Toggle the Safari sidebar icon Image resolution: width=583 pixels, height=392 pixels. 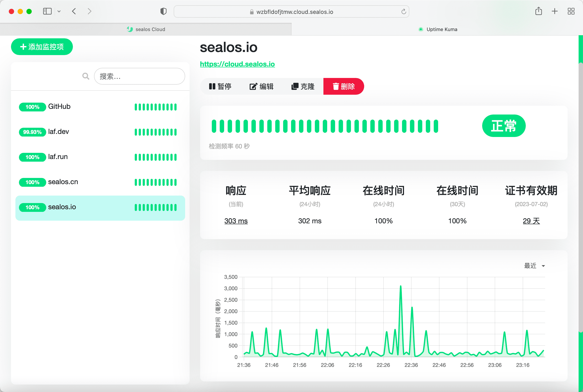[x=47, y=11]
